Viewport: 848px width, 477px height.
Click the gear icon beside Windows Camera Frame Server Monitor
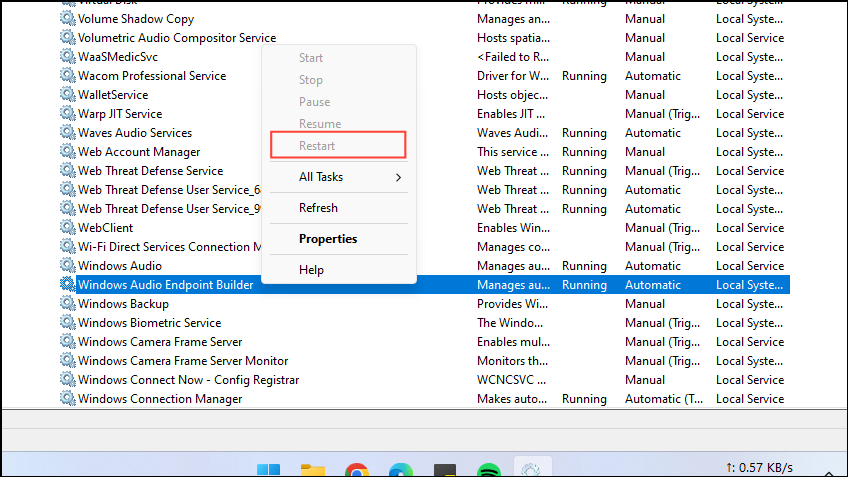[67, 361]
